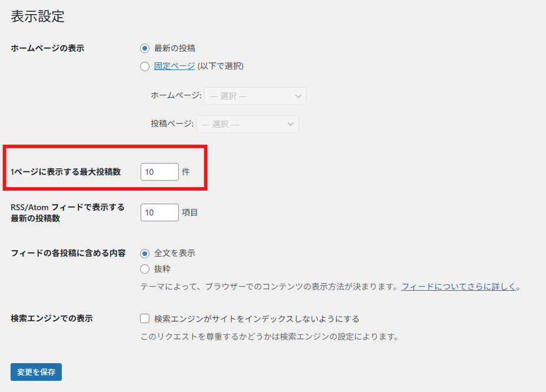Choose the 全文を表示 radio button
The width and height of the screenshot is (546, 392).
click(145, 254)
